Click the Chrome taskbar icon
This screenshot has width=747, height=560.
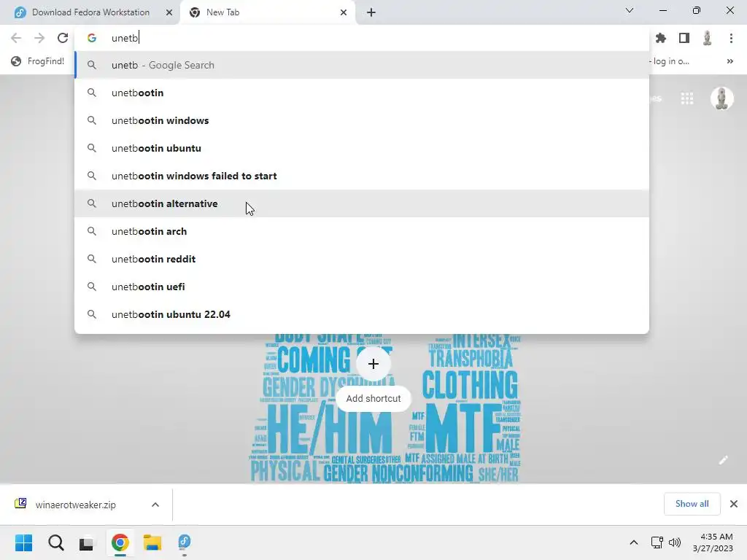pos(120,542)
